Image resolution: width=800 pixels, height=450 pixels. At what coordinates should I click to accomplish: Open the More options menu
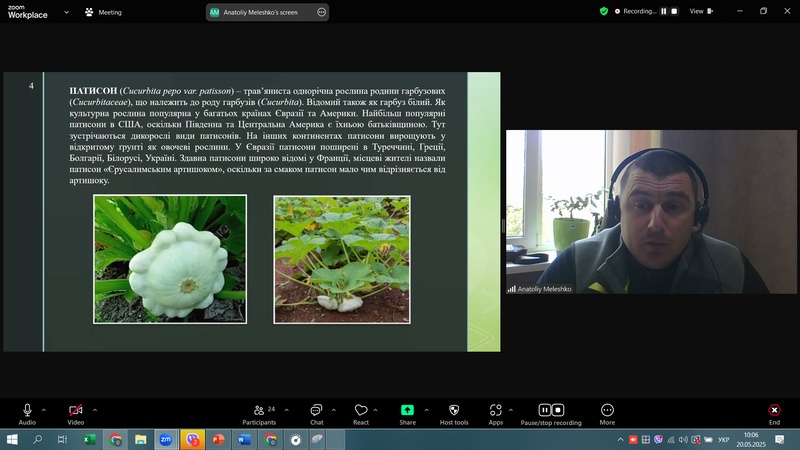click(607, 410)
